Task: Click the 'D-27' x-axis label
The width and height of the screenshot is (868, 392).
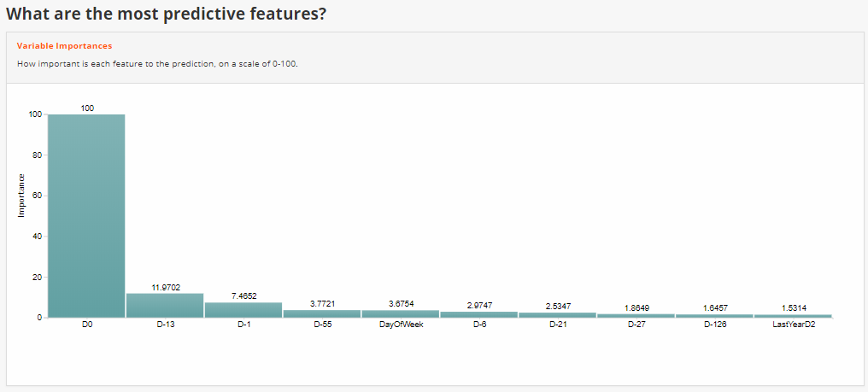Action: click(x=636, y=325)
